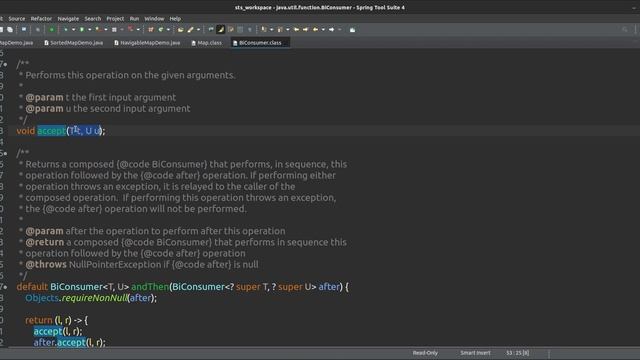Open the Navigate menu
This screenshot has width=640, height=360.
click(x=68, y=19)
